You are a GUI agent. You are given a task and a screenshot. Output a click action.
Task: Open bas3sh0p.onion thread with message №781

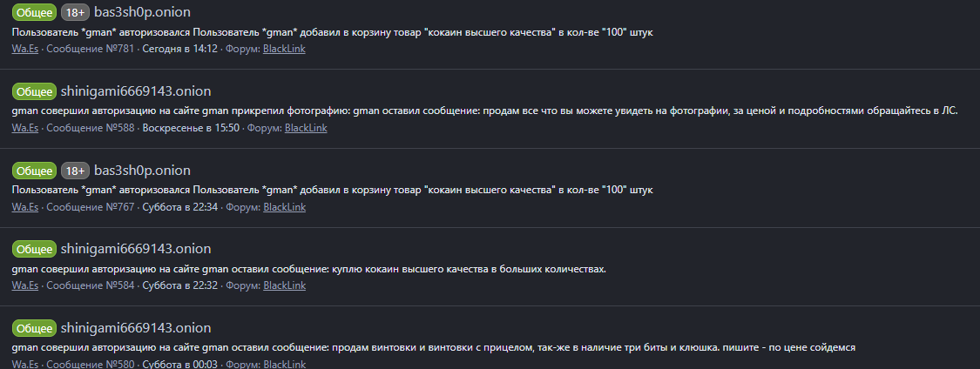(142, 12)
